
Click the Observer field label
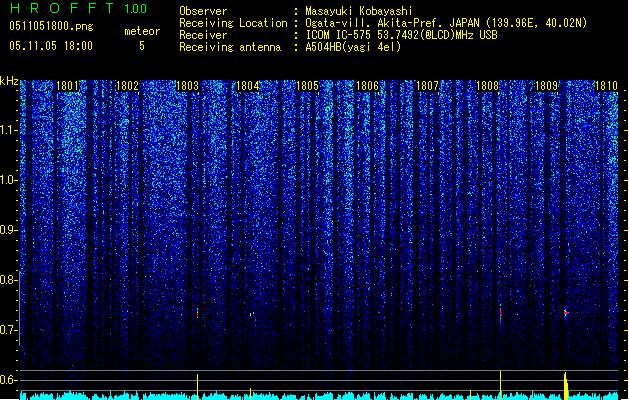pyautogui.click(x=203, y=11)
